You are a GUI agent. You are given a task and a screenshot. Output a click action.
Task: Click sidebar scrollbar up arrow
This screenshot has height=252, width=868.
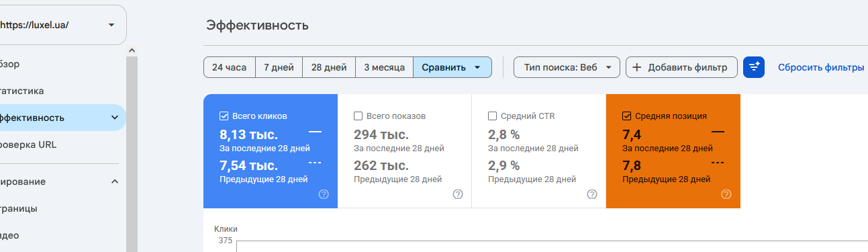point(132,50)
